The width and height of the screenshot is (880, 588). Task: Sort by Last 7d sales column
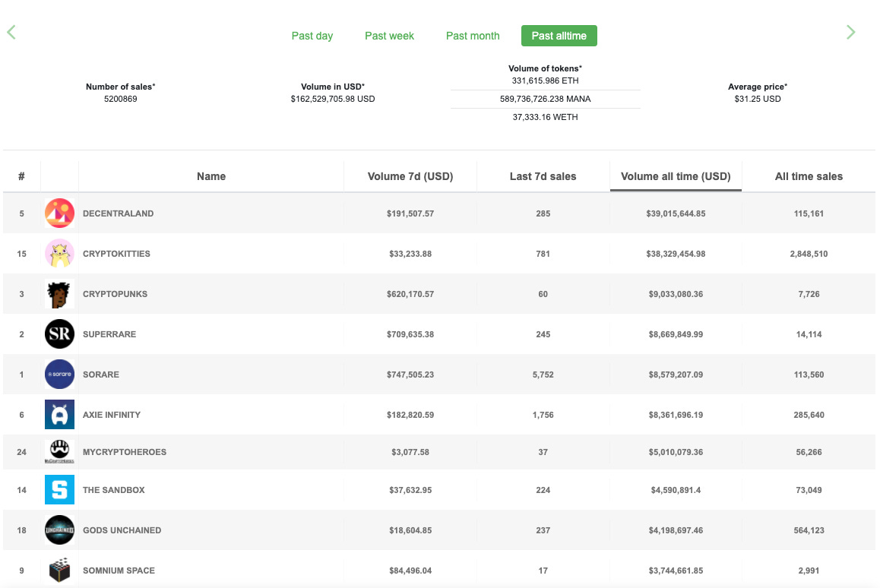[543, 176]
